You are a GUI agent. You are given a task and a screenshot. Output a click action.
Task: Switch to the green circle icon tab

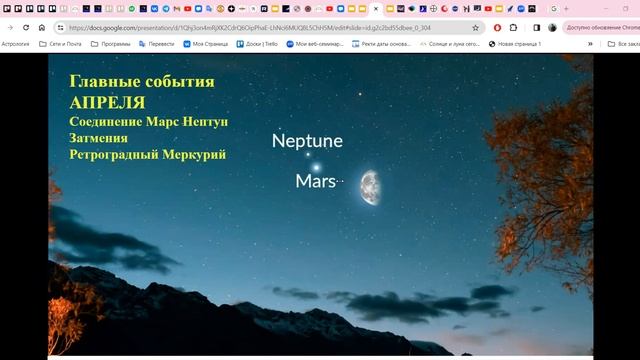click(x=132, y=9)
